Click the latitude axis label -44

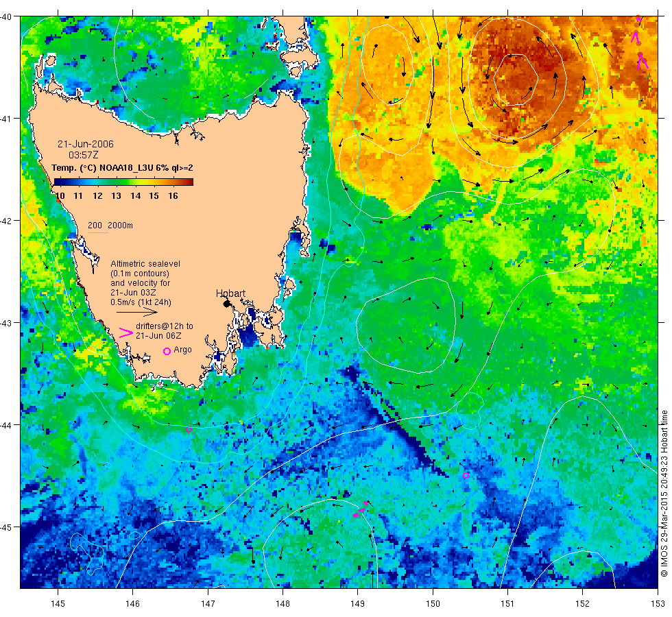pos(6,424)
